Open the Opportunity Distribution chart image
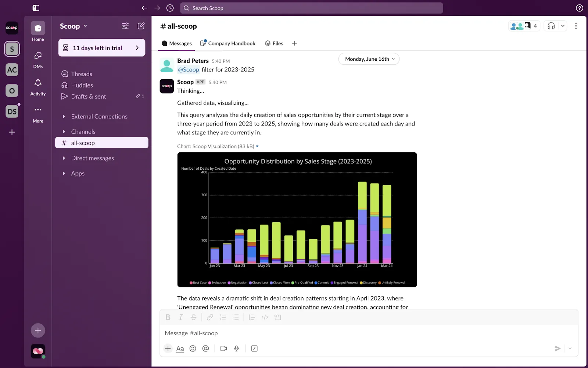Screen dimensions: 588x368 pos(297,220)
